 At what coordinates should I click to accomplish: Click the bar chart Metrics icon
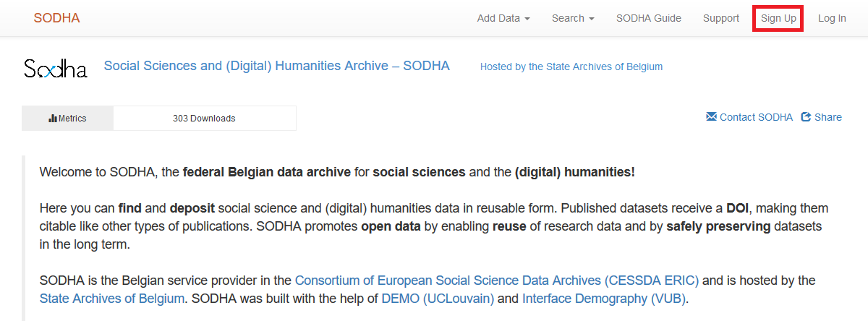(53, 119)
